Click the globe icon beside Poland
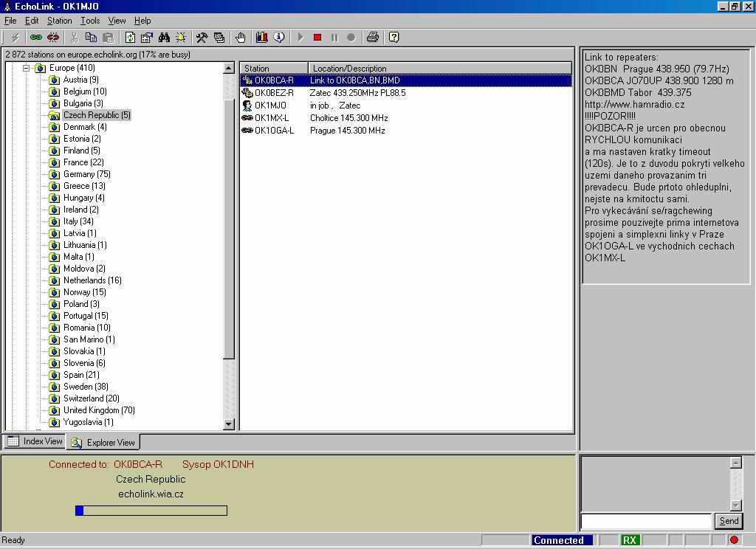Viewport: 756px width, 549px height. pyautogui.click(x=55, y=304)
